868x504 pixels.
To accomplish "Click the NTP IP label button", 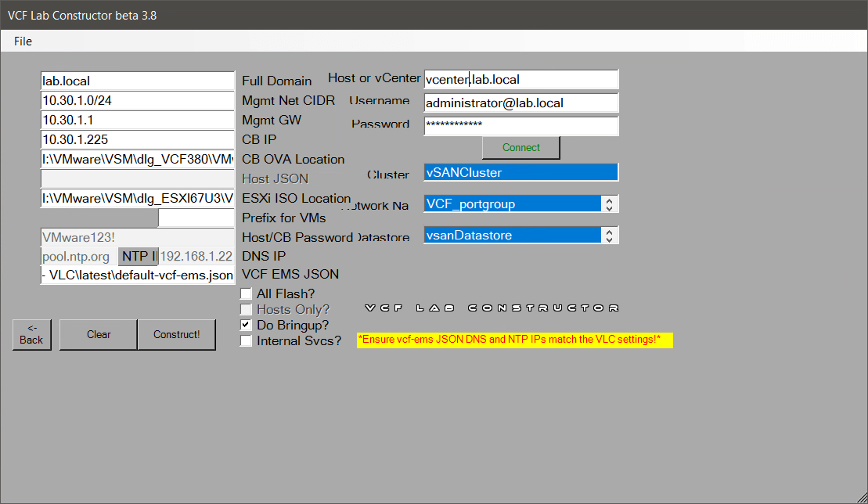I will coord(139,257).
